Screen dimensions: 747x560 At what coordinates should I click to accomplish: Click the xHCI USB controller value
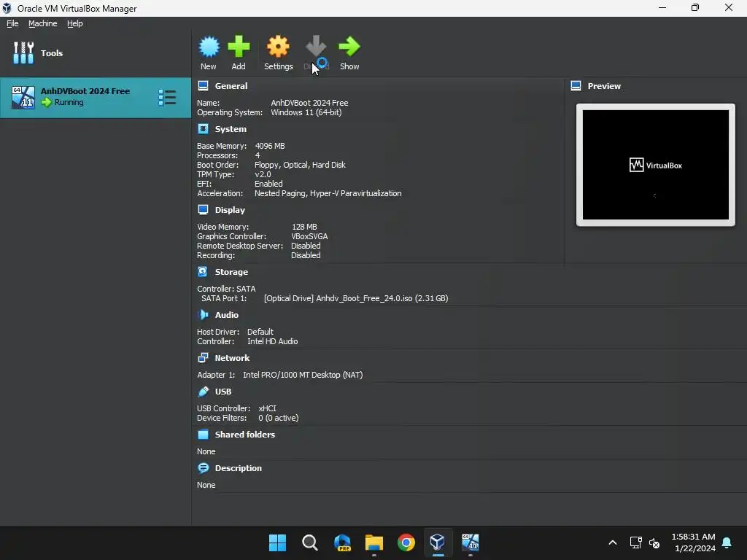tap(267, 408)
